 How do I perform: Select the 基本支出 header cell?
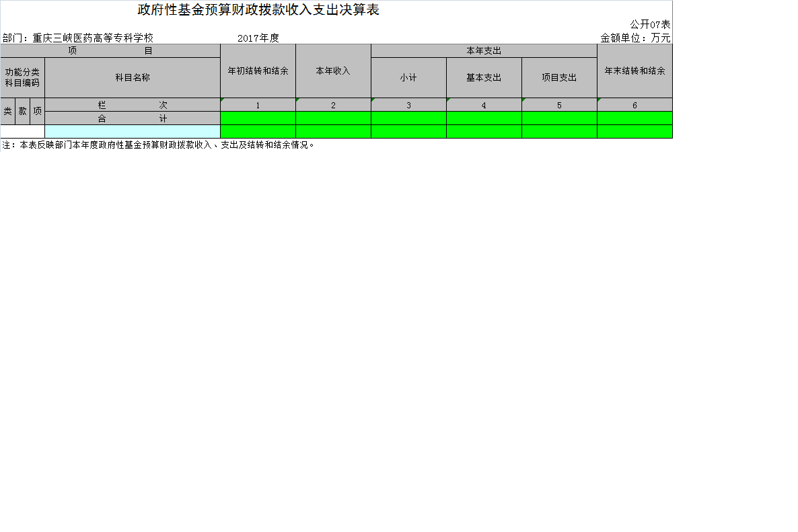click(x=484, y=77)
